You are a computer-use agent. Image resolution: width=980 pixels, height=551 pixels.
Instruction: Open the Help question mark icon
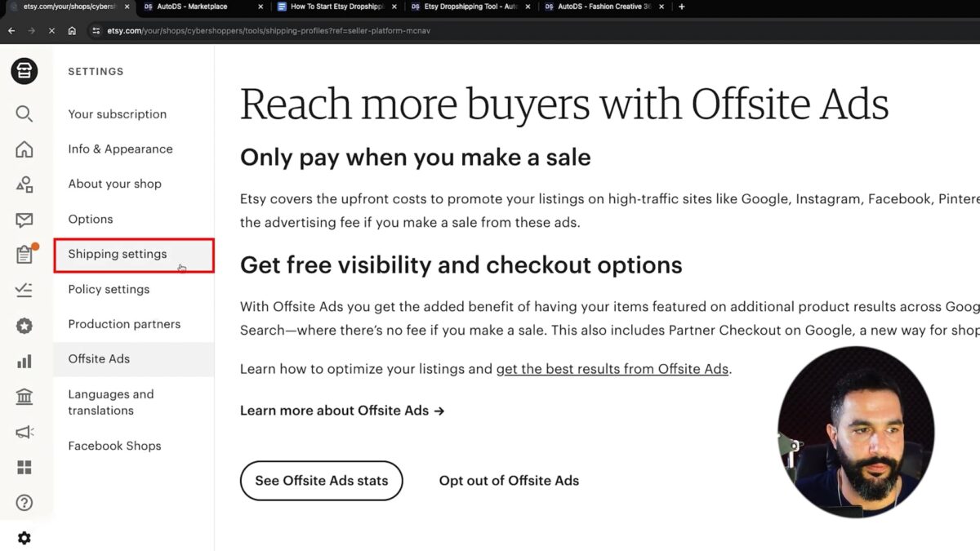24,503
